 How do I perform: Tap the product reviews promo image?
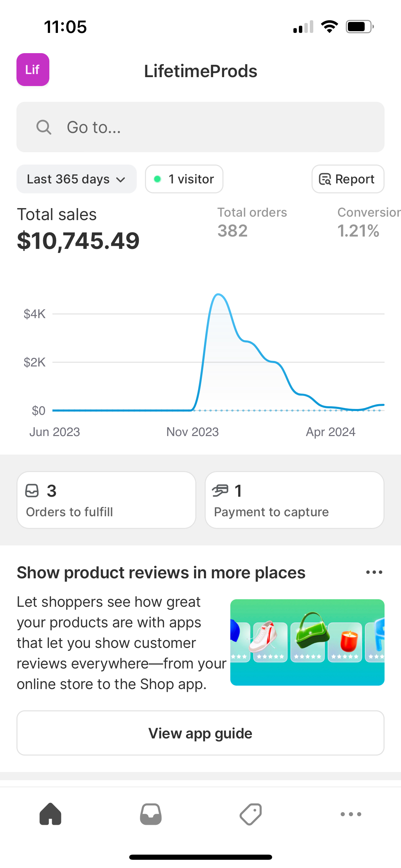pos(307,642)
